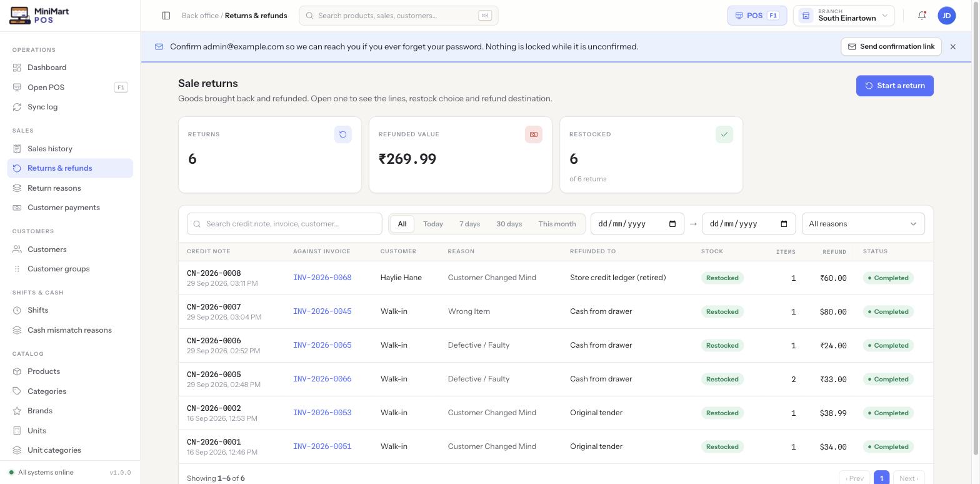
Task: Click the Shifts clock icon
Action: (x=17, y=310)
